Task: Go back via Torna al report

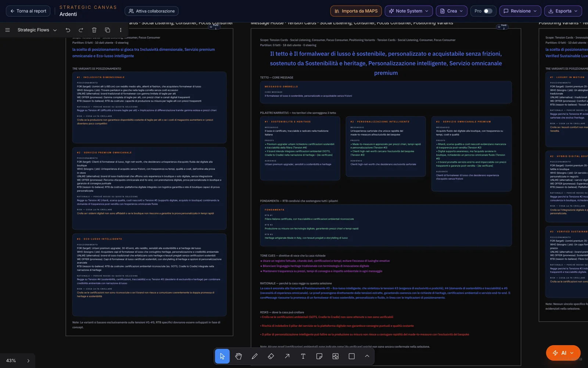Action: coord(28,11)
